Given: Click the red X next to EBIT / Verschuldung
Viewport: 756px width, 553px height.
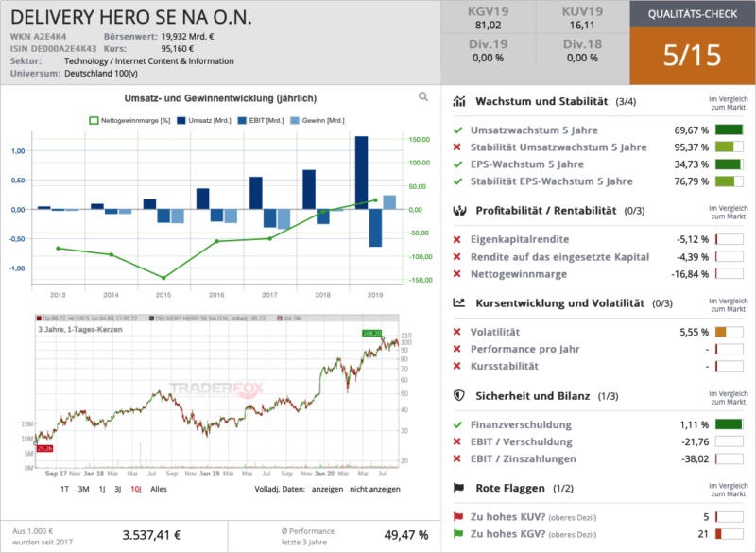Looking at the screenshot, I should click(x=457, y=441).
